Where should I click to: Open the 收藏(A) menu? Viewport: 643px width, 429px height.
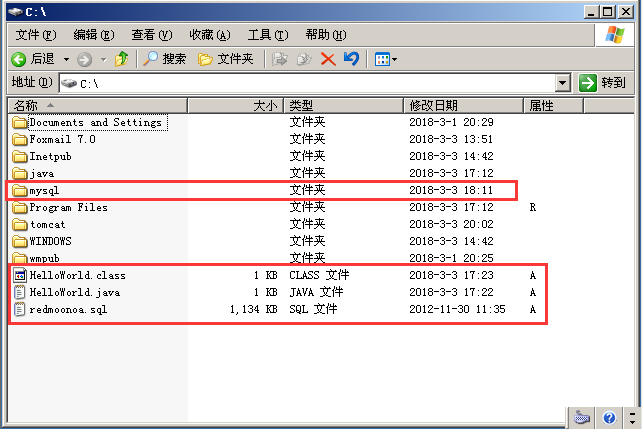210,35
